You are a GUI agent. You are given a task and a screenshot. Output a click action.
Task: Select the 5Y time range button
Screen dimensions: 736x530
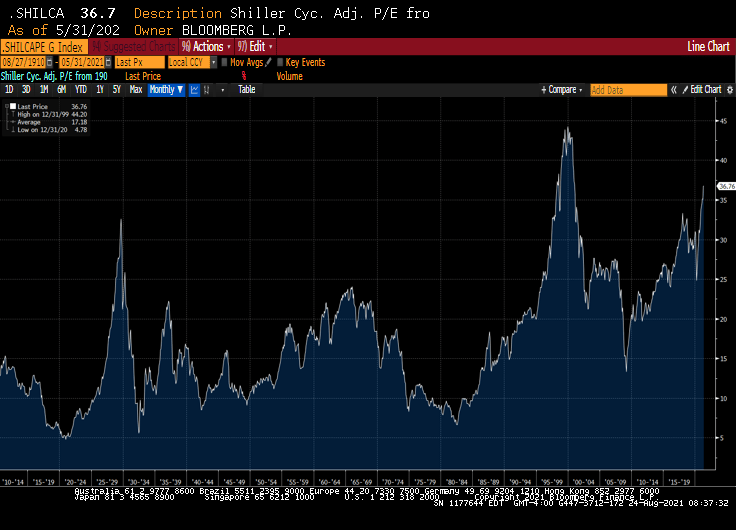pyautogui.click(x=117, y=90)
